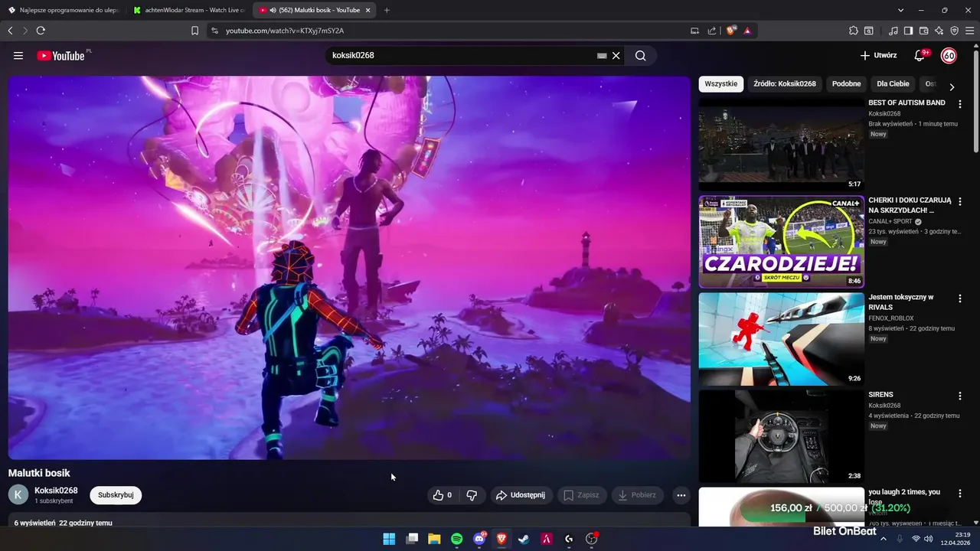This screenshot has height=551, width=980.
Task: Open Discord from the taskbar
Action: pyautogui.click(x=479, y=539)
